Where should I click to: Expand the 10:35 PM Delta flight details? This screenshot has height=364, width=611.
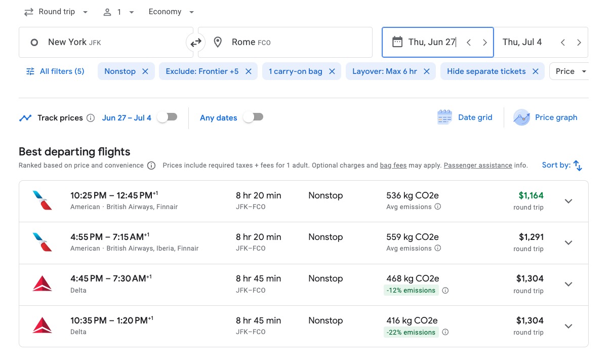(568, 326)
